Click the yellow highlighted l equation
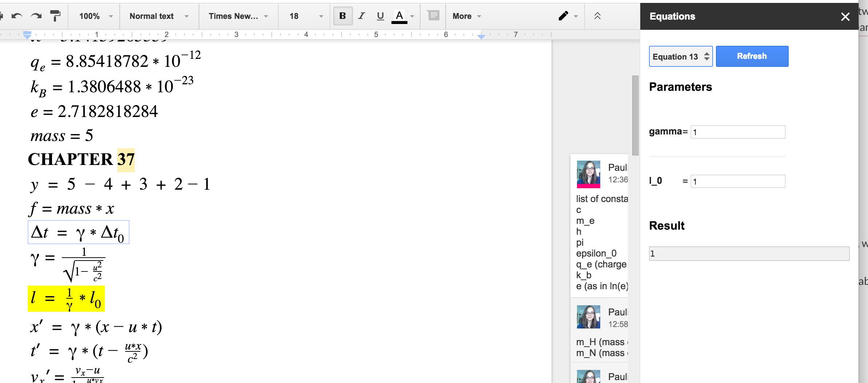This screenshot has width=868, height=383. click(66, 299)
